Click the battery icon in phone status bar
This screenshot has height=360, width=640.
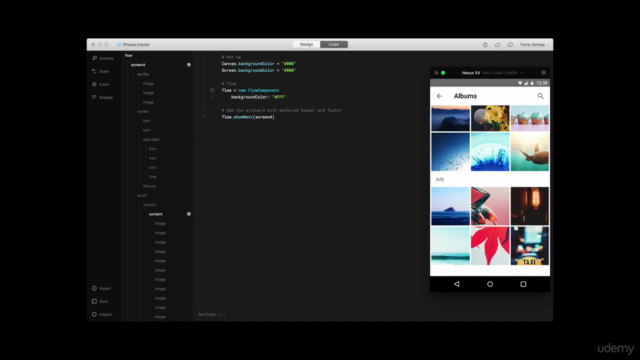532,83
